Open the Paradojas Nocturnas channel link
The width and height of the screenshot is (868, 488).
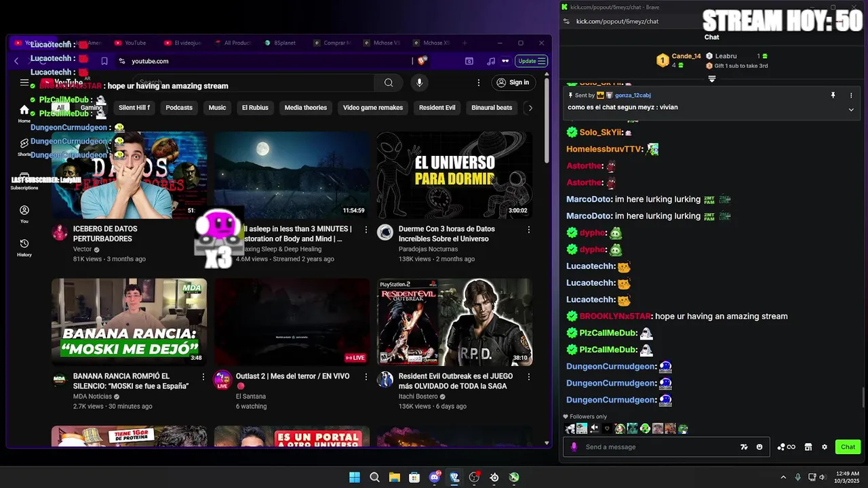[428, 249]
